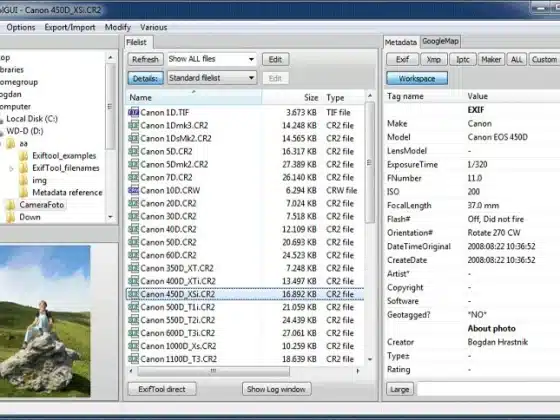560x420 pixels.
Task: Click the Canon 30D.CR2 file icon
Action: click(x=133, y=216)
